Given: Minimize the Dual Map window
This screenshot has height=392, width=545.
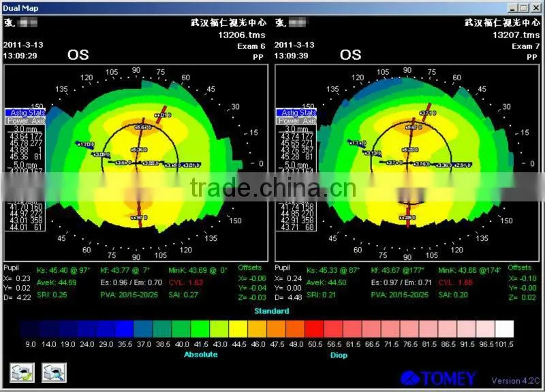Looking at the screenshot, I should [512, 7].
